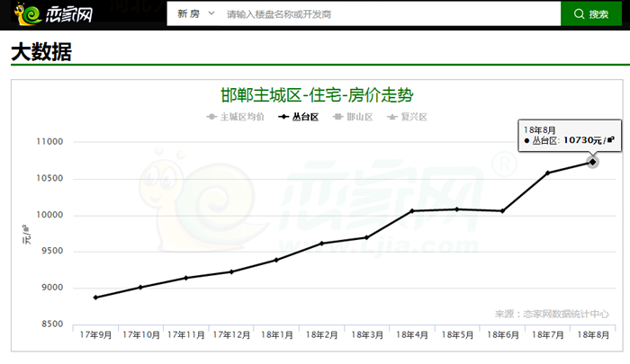This screenshot has height=364, width=630.
Task: Focus the property name search field
Action: (x=391, y=14)
